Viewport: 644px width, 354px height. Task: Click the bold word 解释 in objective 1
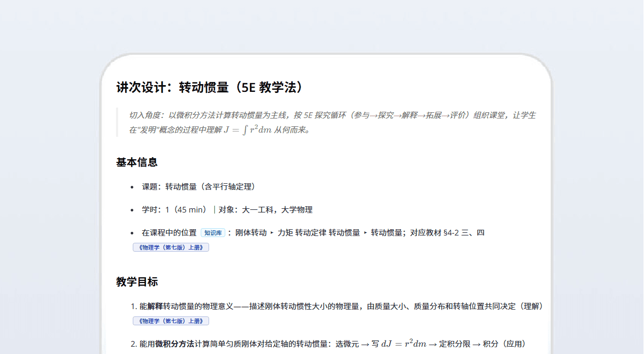155,306
